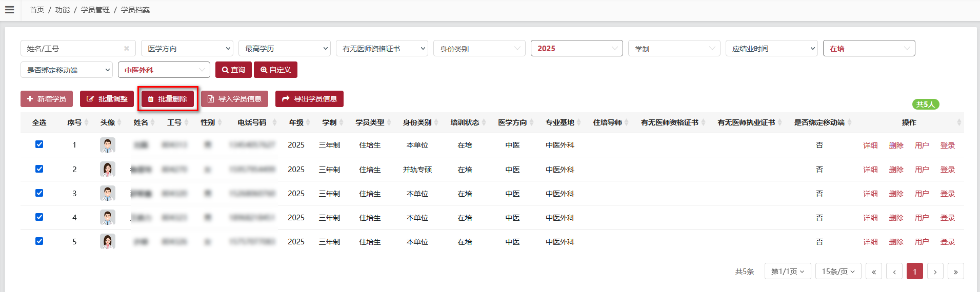This screenshot has width=980, height=292.
Task: Sort by 学员类型 column arrows
Action: (389, 122)
